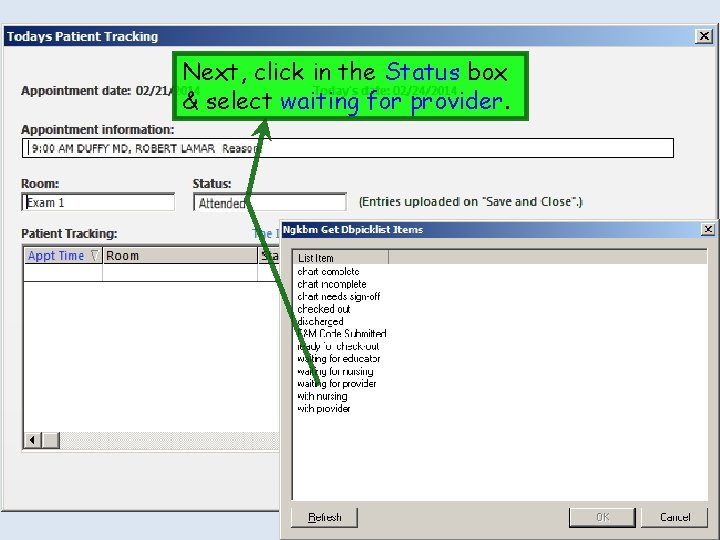The height and width of the screenshot is (540, 720).
Task: Click the List Item column header
Action: point(340,258)
